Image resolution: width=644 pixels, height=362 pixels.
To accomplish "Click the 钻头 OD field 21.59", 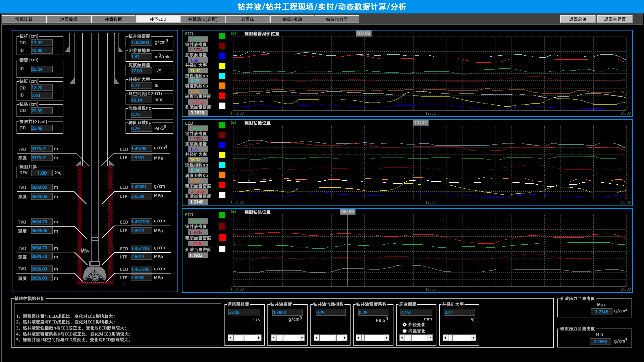I will pos(42,111).
